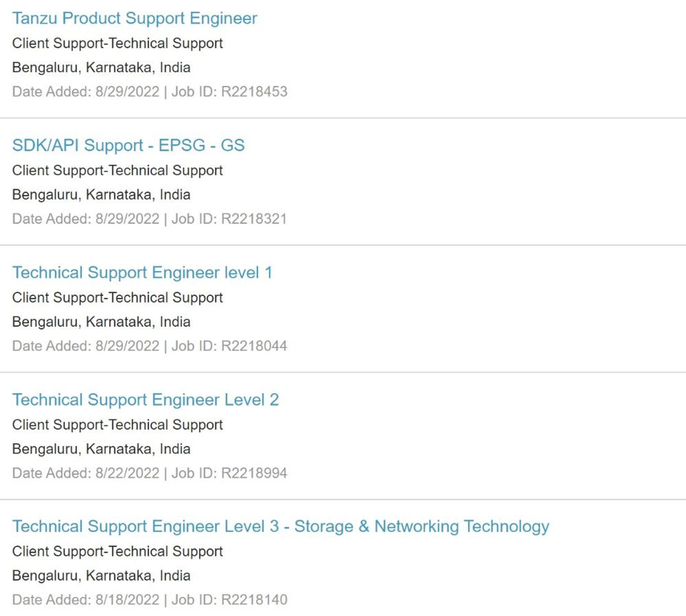The image size is (686, 616).
Task: Click the Job ID R2218321 line
Action: click(x=150, y=219)
